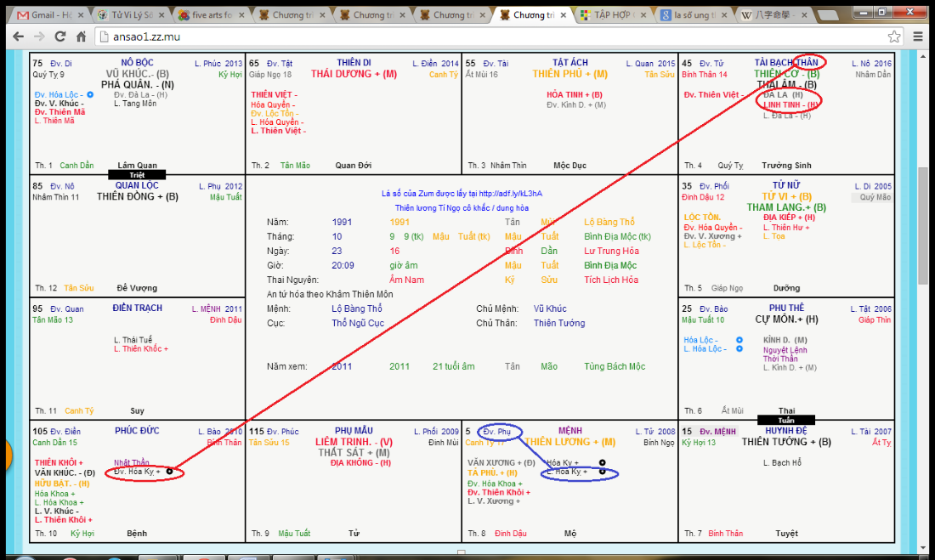Open the Chrome hamburger menu
This screenshot has width=935, height=560.
918,37
